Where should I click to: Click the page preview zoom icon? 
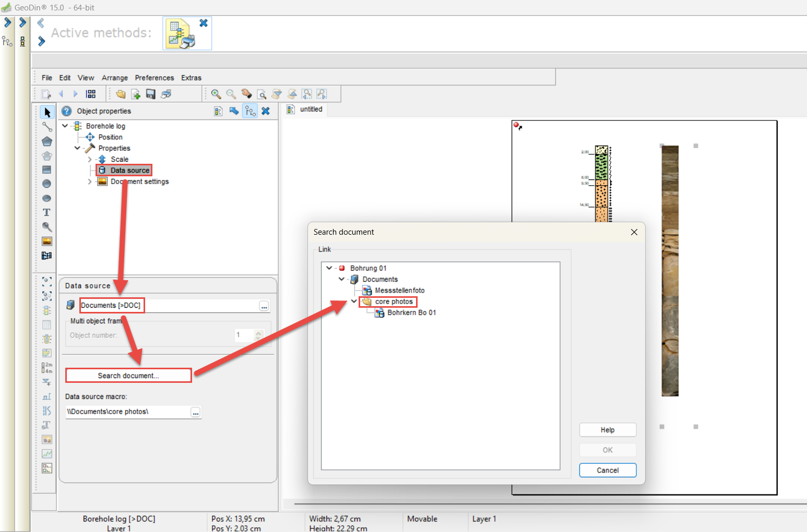click(x=262, y=94)
